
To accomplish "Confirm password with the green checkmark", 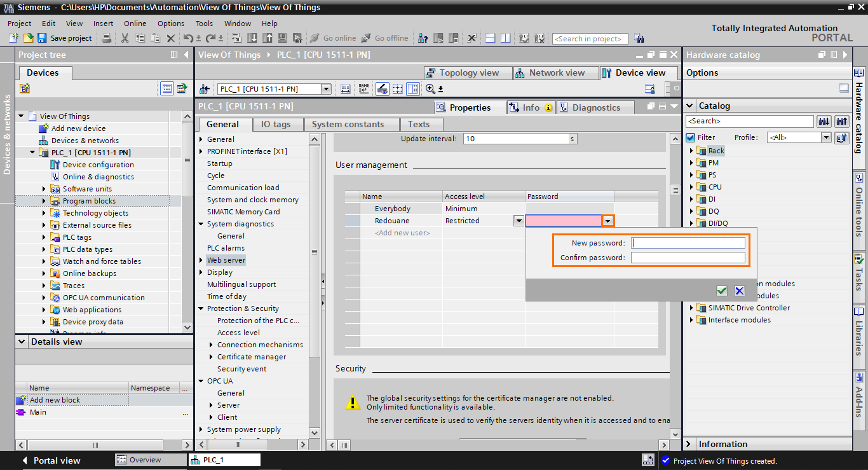I will (x=721, y=291).
